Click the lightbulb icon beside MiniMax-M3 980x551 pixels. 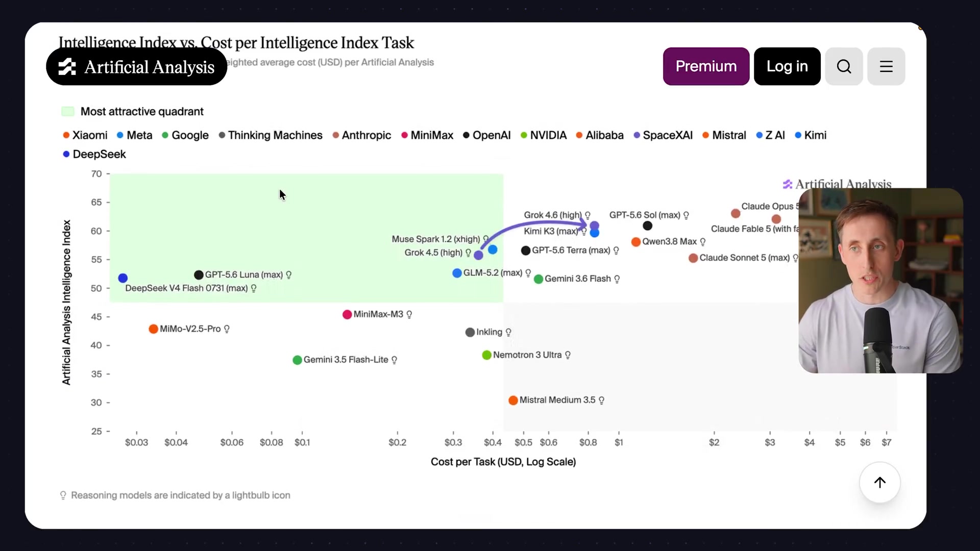pyautogui.click(x=409, y=314)
